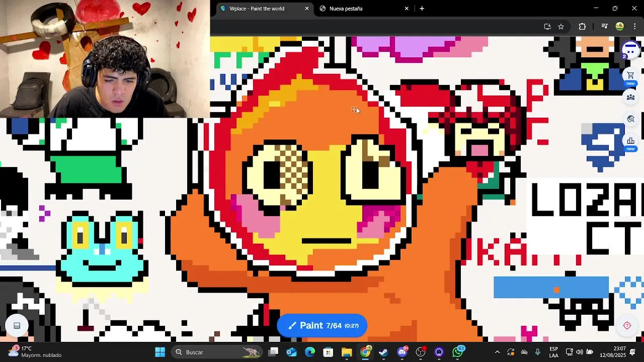Viewport: 644px width, 362px height.
Task: Open Microsoft Store from taskbar
Action: coord(328,352)
